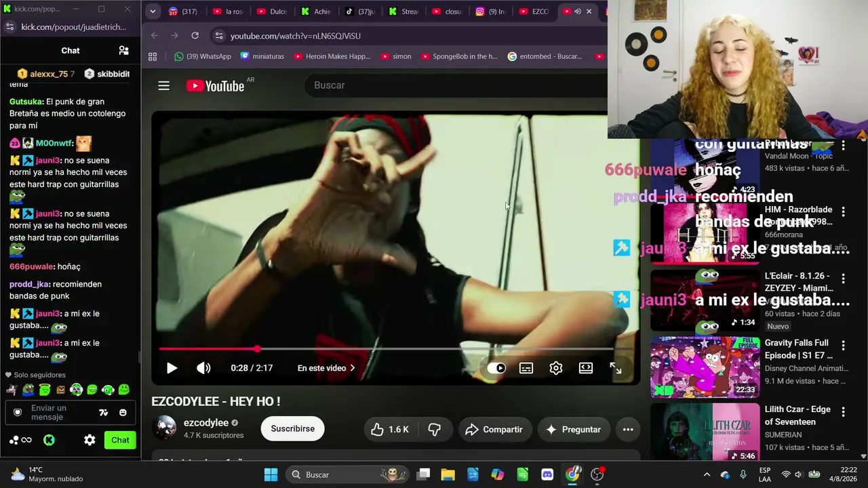The height and width of the screenshot is (488, 868).
Task: Open Task View on the taskbar
Action: tap(423, 474)
